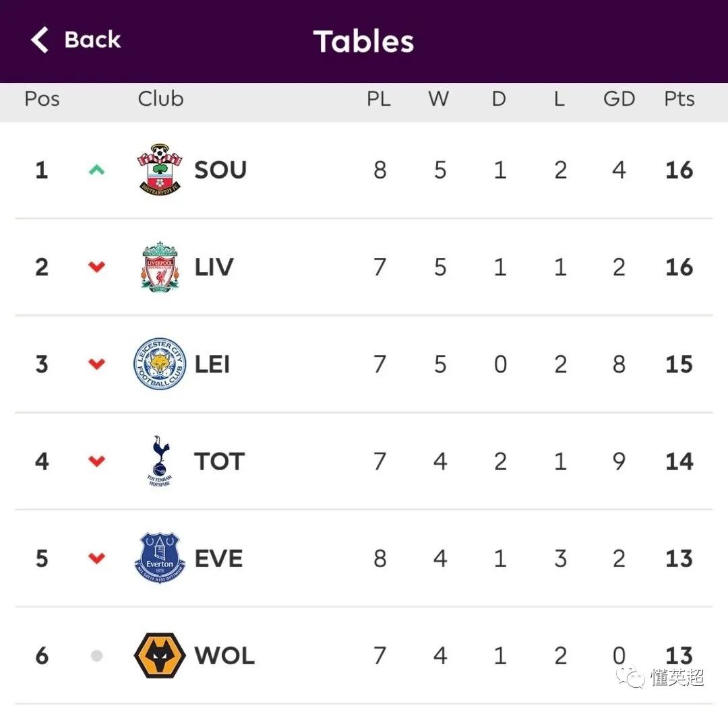Go Back to previous screen
This screenshot has height=710, width=728.
coord(75,40)
